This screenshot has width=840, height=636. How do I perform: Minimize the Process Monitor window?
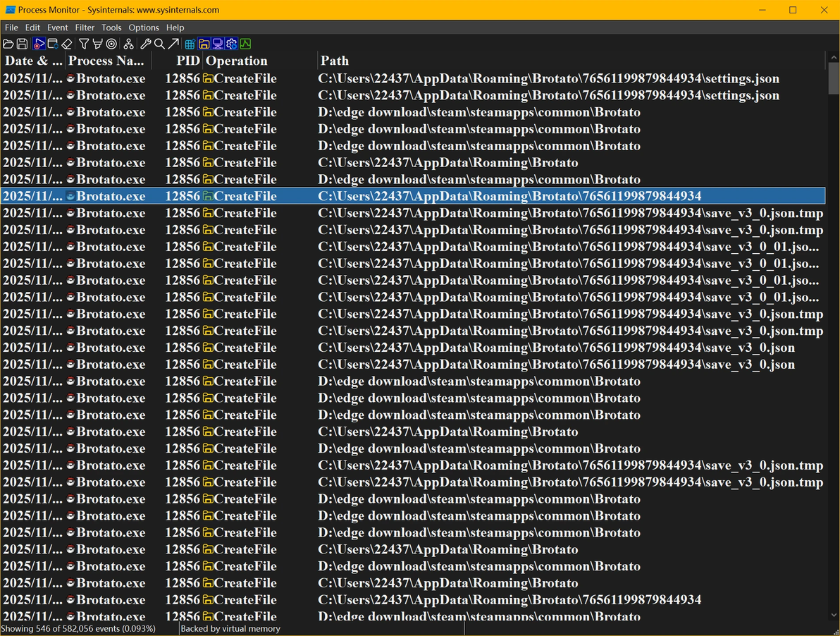[x=762, y=10]
